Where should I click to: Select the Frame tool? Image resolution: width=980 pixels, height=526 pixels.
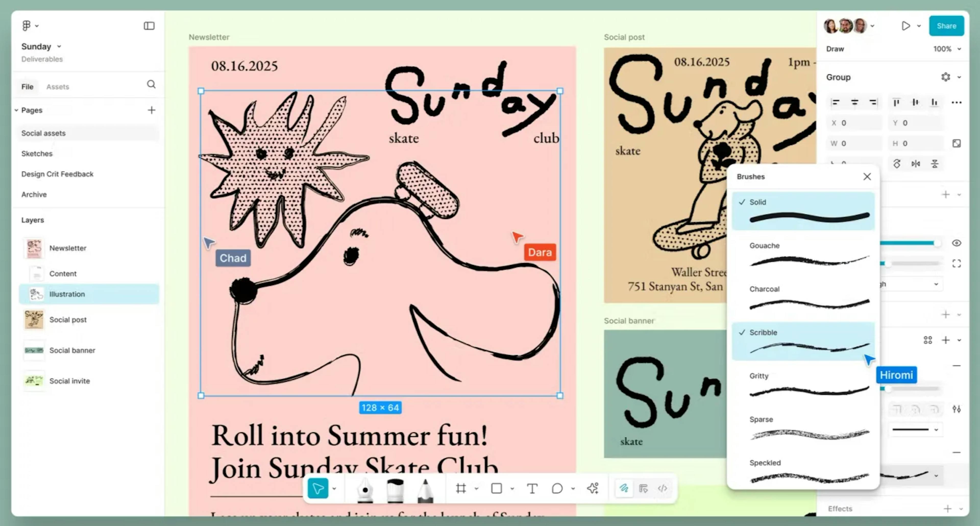(x=461, y=488)
